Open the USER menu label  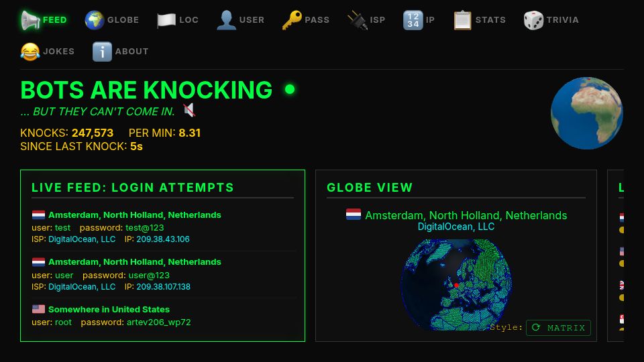pyautogui.click(x=252, y=20)
